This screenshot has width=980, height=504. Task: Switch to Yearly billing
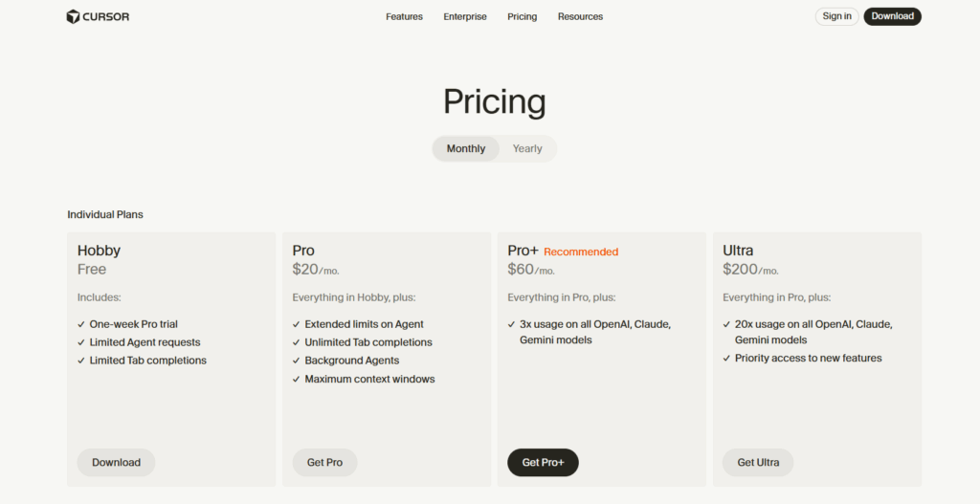click(x=527, y=148)
